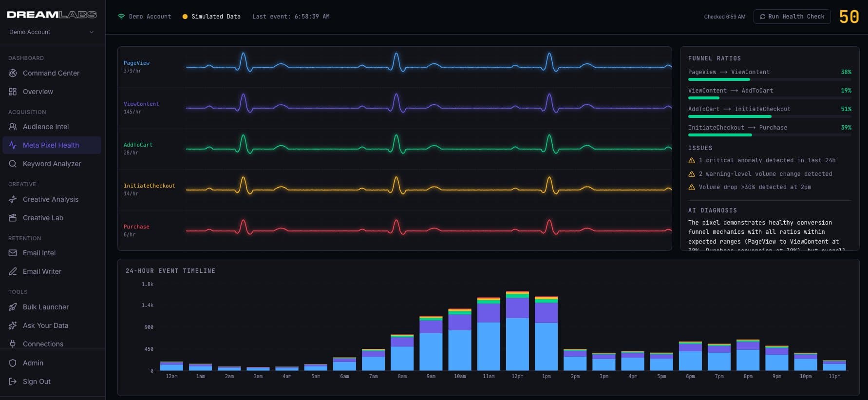Image resolution: width=868 pixels, height=400 pixels.
Task: Open Ask Your Data tool
Action: tap(45, 325)
